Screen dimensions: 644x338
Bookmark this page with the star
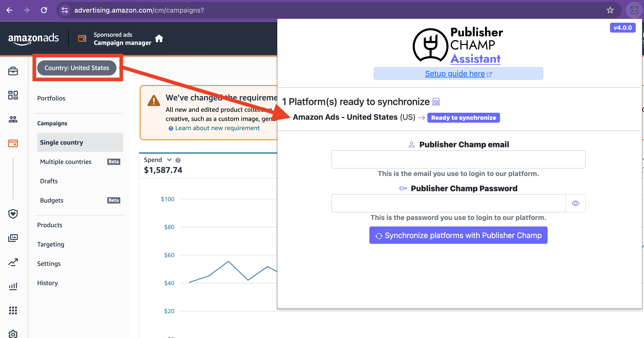tap(610, 10)
